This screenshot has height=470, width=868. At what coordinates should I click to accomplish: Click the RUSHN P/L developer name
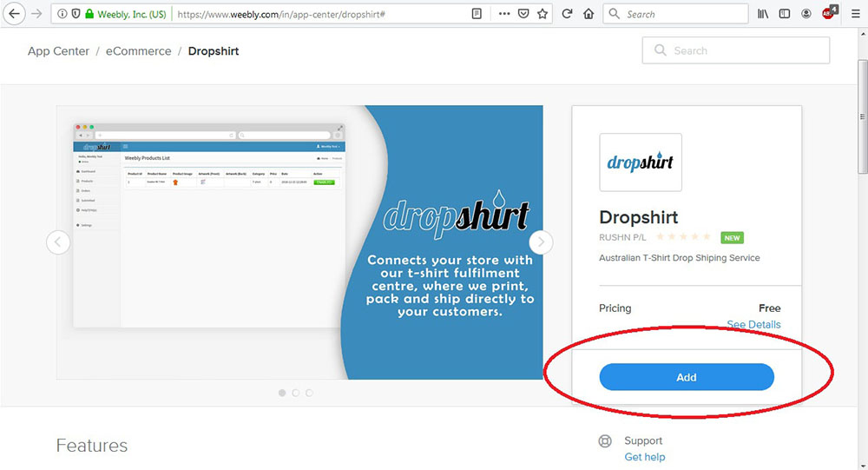(622, 237)
